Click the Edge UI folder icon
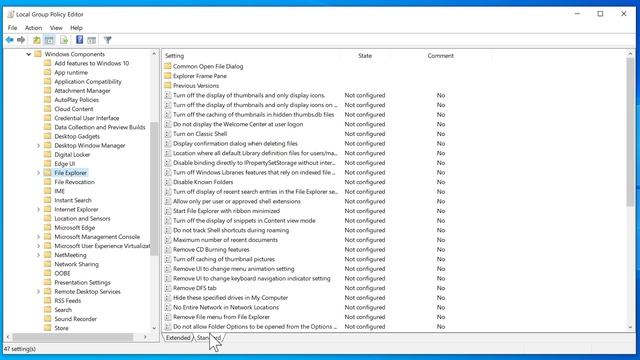Viewport: 640px width, 360px height. click(47, 164)
